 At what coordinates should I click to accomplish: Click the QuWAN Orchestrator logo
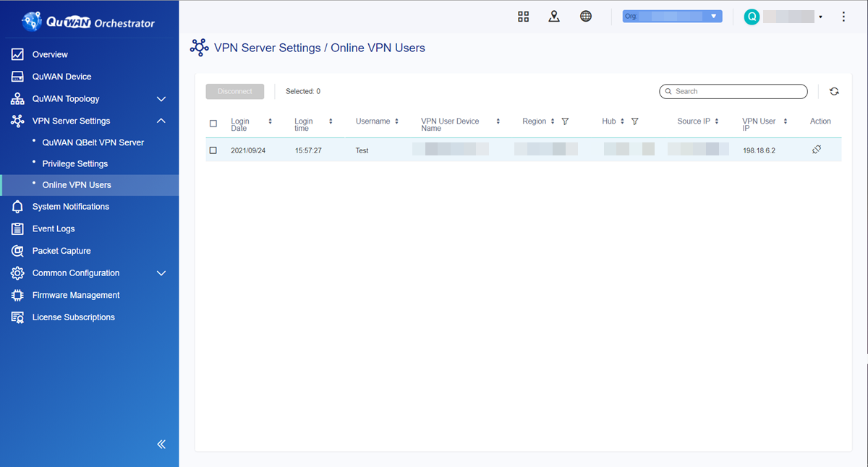click(89, 22)
